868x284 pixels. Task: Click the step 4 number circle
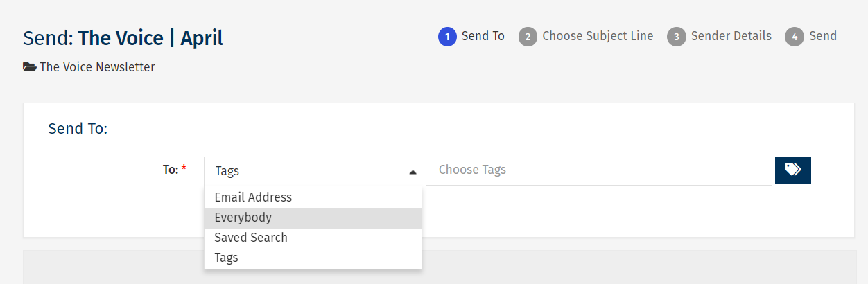(795, 37)
